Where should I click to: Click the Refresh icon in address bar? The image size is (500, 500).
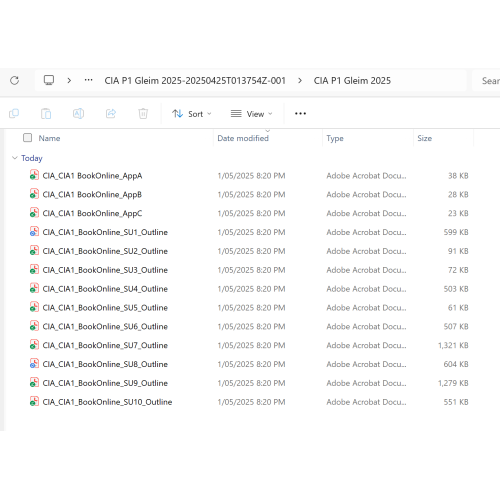pyautogui.click(x=14, y=80)
